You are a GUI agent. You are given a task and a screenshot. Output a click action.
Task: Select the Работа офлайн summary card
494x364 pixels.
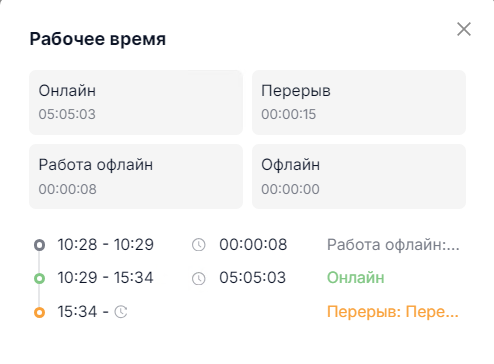click(x=136, y=176)
